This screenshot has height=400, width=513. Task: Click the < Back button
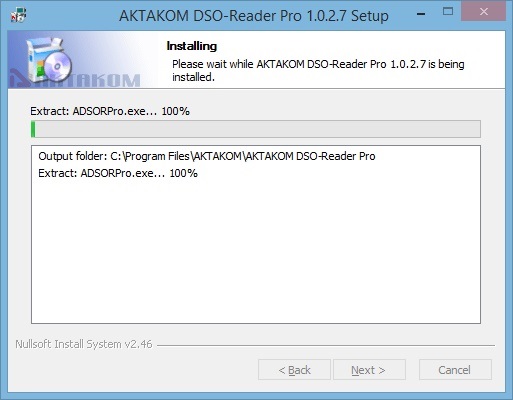294,370
